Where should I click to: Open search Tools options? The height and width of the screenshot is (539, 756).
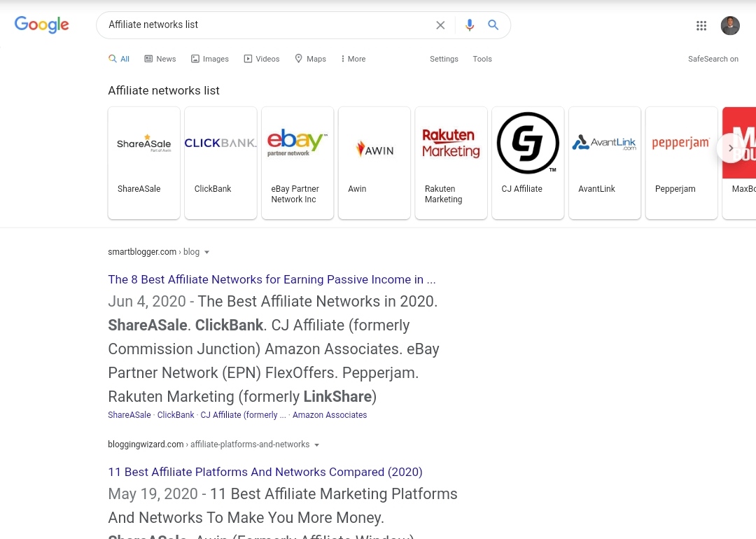tap(482, 59)
